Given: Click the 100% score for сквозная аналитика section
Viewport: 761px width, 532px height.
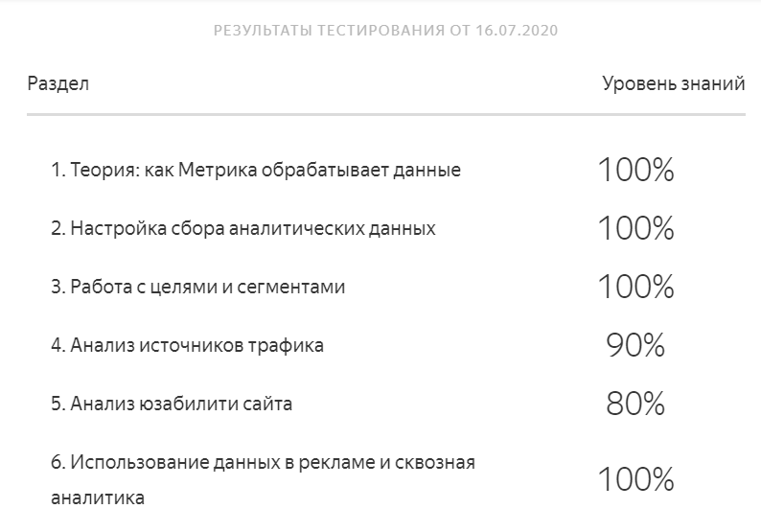Looking at the screenshot, I should pos(635,478).
